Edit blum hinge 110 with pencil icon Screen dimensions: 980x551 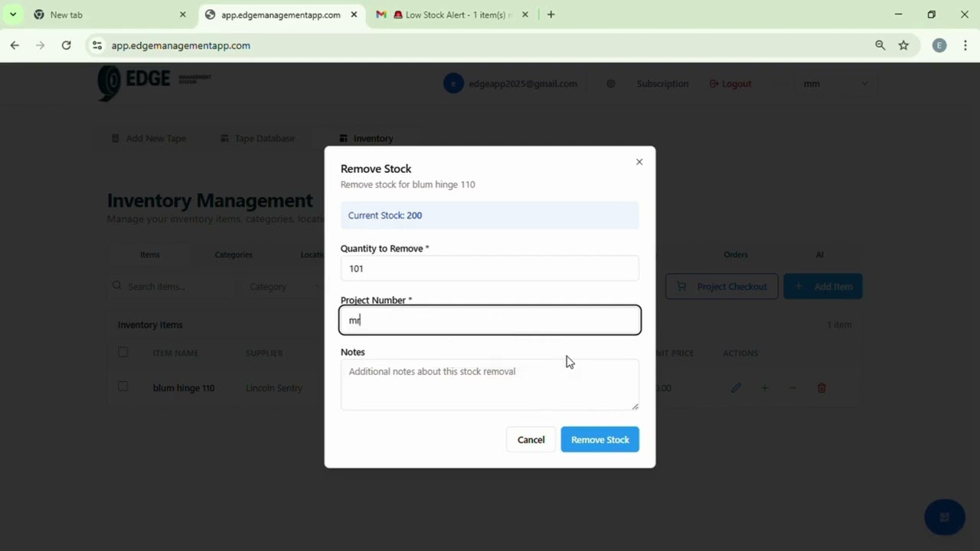736,388
